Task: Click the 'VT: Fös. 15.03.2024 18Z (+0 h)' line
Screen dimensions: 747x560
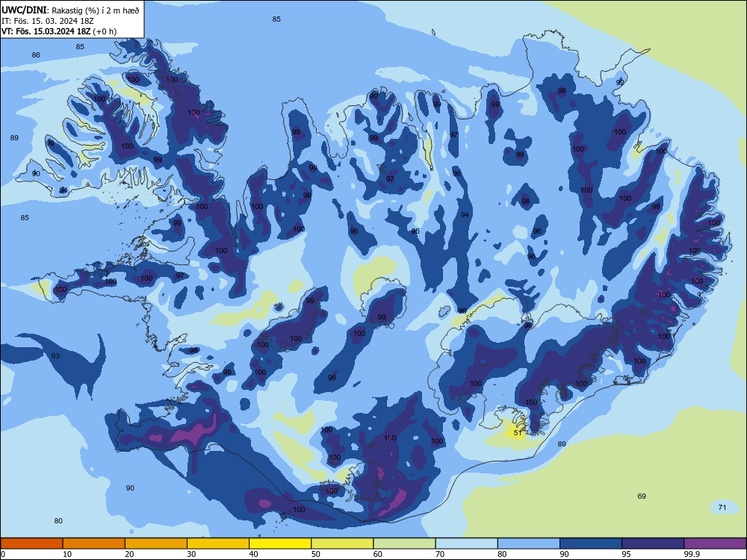Action: click(x=58, y=31)
